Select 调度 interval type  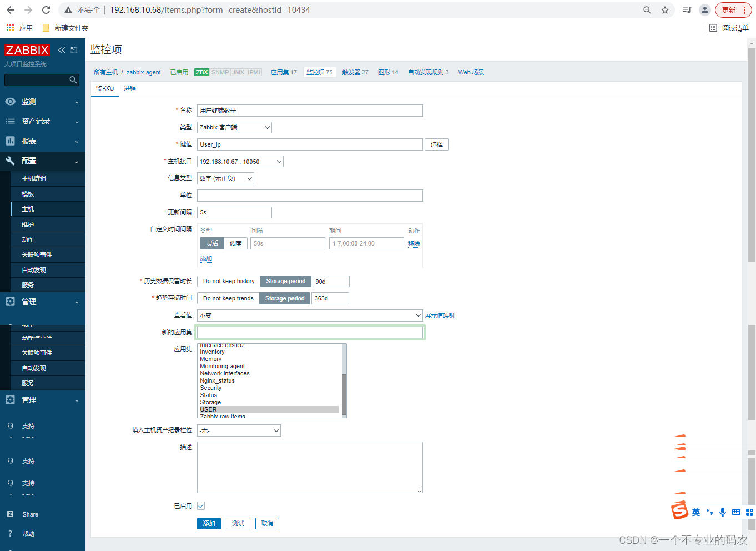coord(236,243)
